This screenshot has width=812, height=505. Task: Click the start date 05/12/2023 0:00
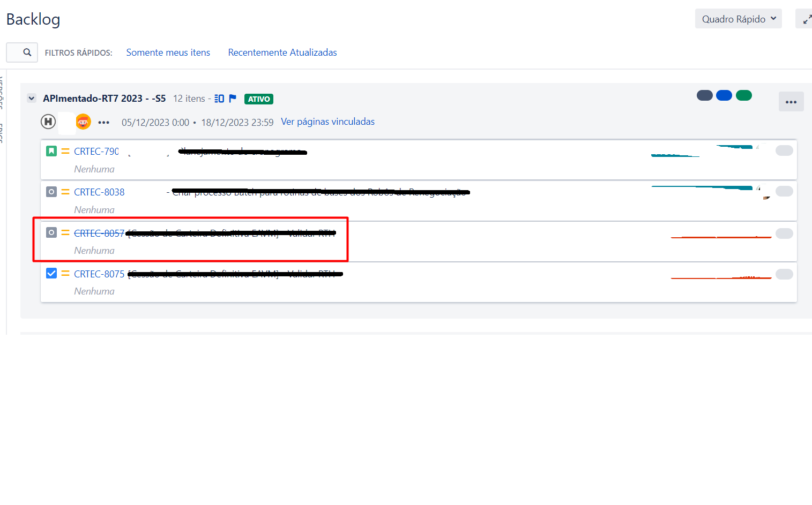pyautogui.click(x=155, y=123)
